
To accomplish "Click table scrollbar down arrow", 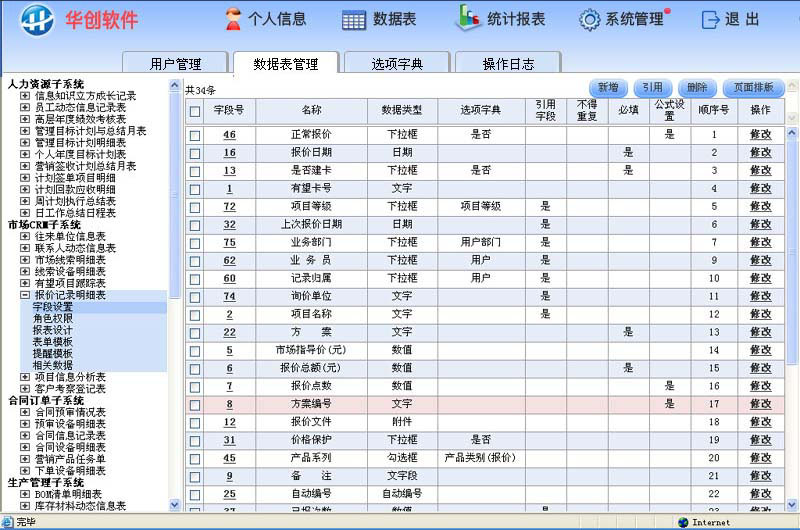I will (792, 505).
